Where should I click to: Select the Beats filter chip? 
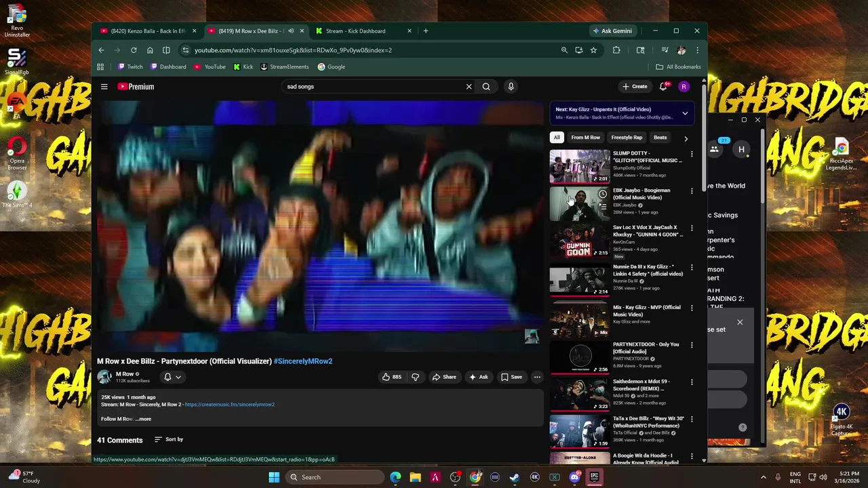660,138
